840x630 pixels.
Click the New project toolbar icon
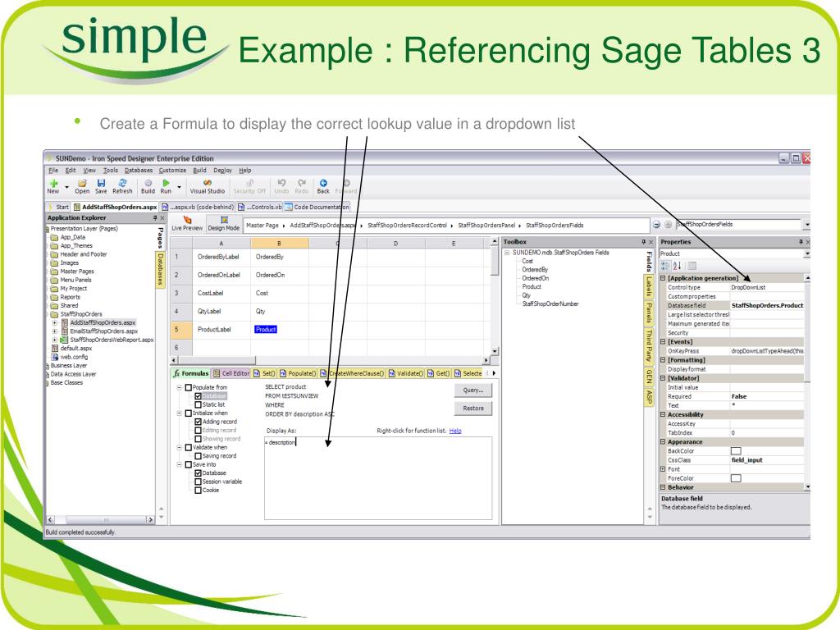(x=53, y=183)
